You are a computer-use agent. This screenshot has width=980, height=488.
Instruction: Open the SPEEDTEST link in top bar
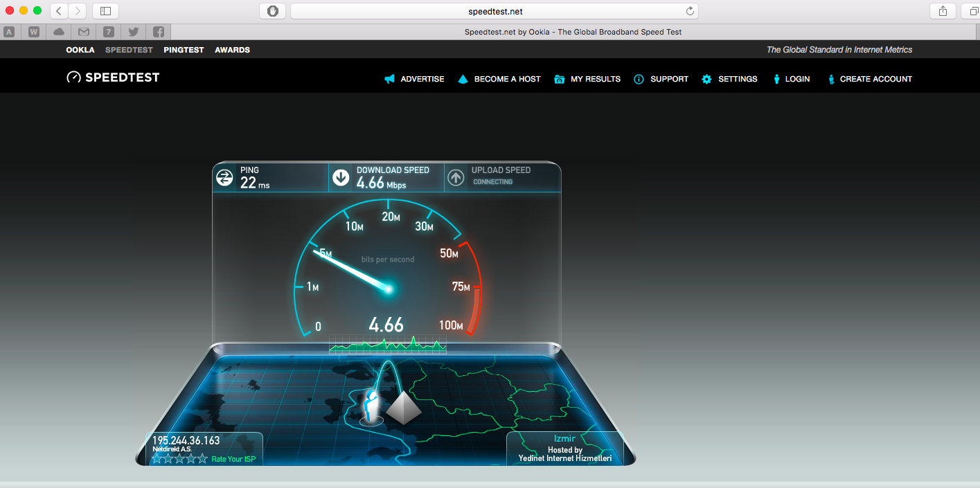pyautogui.click(x=129, y=50)
